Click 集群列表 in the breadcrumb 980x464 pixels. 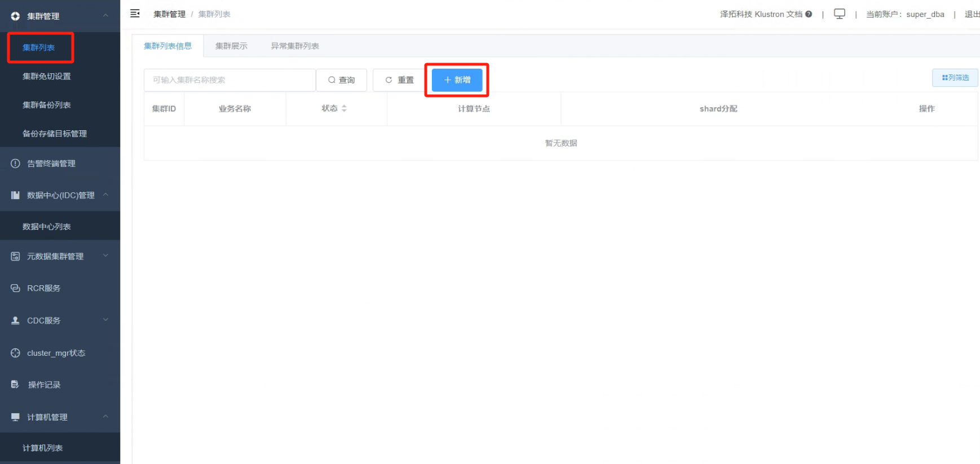coord(214,14)
